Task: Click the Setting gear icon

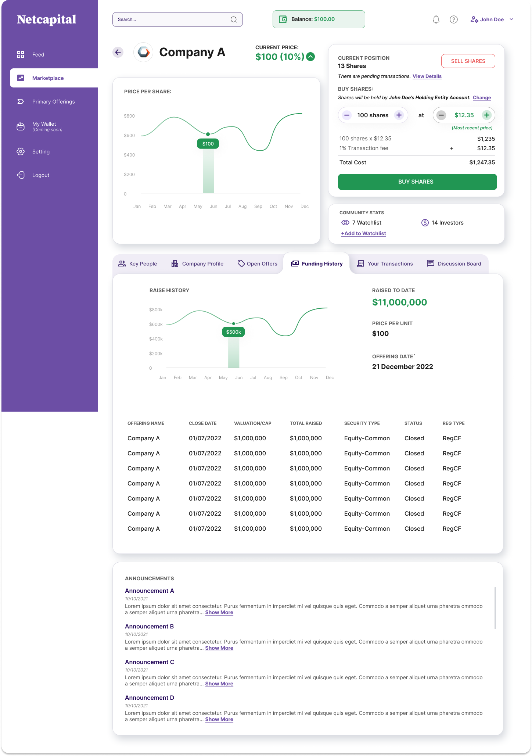Action: coord(21,151)
